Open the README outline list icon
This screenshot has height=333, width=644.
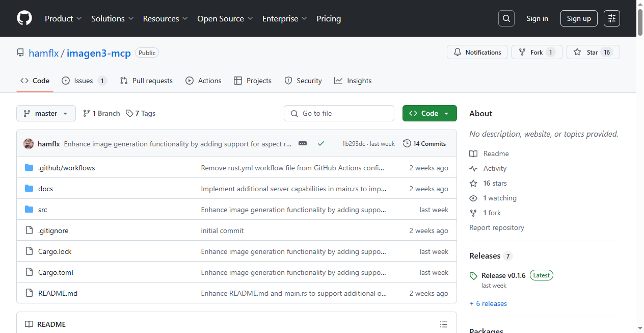(444, 324)
